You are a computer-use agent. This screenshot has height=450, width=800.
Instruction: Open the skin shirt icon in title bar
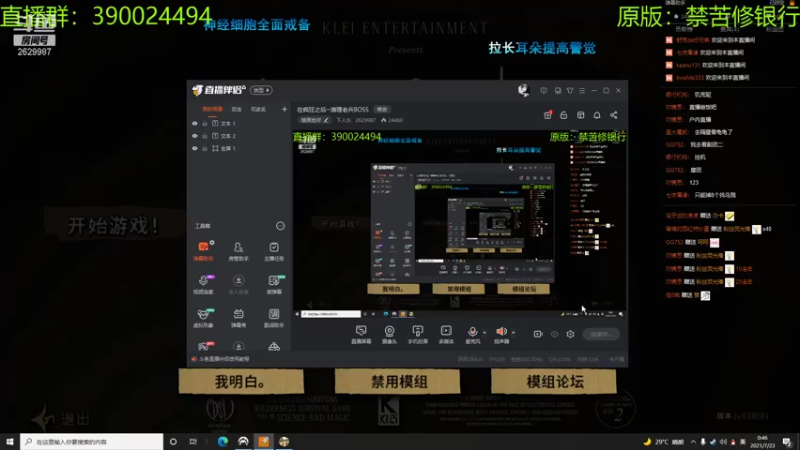(570, 90)
